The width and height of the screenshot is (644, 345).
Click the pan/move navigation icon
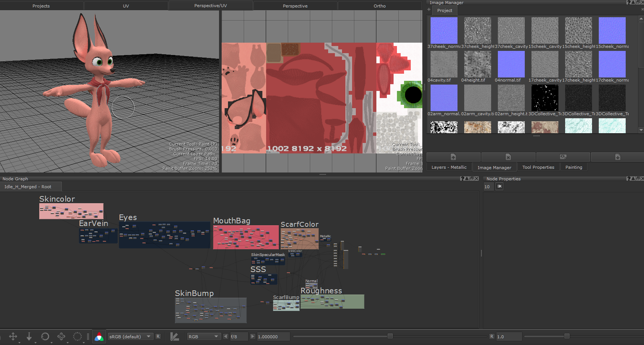point(13,336)
